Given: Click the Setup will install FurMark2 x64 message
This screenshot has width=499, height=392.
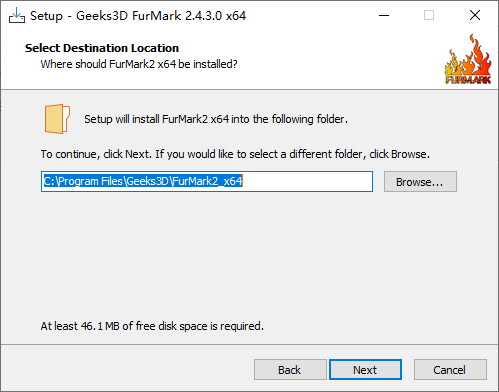Looking at the screenshot, I should point(216,119).
